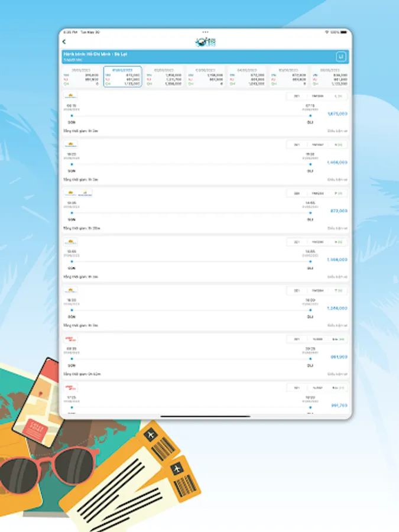This screenshot has width=399, height=532.
Task: Choose the 1,675,000 fare price
Action: (x=338, y=114)
